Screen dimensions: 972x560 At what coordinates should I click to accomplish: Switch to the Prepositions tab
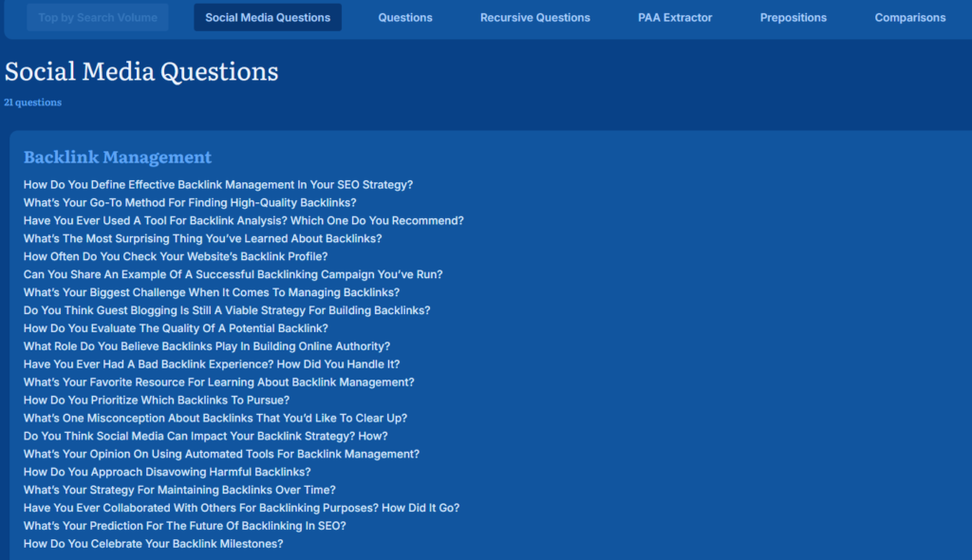[x=793, y=17]
